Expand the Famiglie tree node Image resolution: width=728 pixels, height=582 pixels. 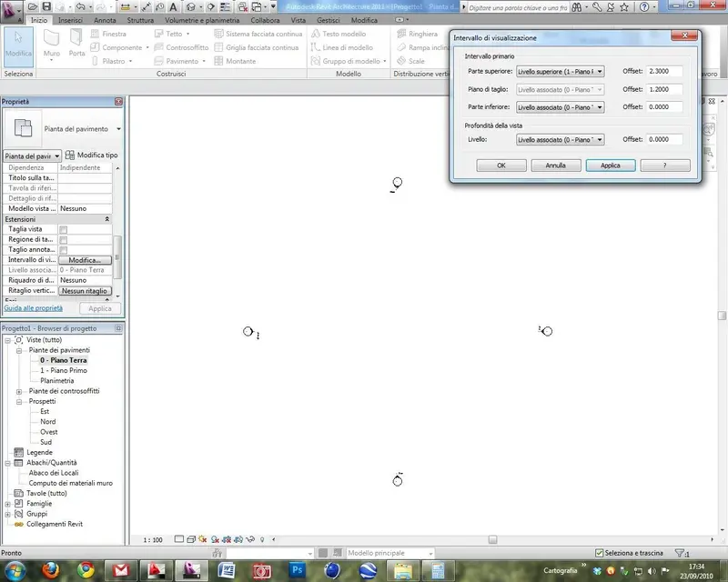click(x=8, y=504)
